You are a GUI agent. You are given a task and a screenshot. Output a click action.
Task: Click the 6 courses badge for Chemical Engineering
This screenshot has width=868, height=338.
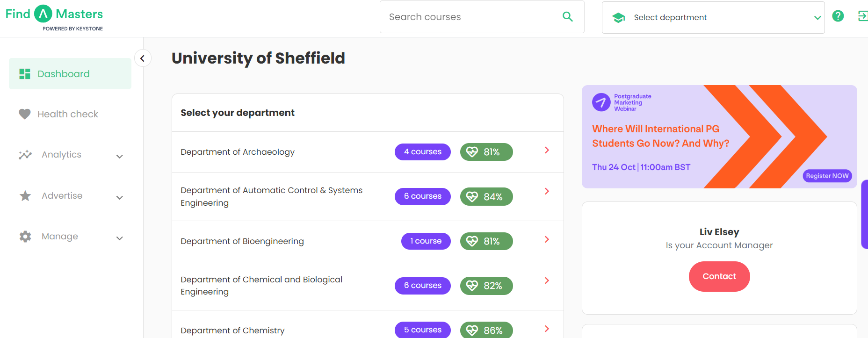coord(423,286)
